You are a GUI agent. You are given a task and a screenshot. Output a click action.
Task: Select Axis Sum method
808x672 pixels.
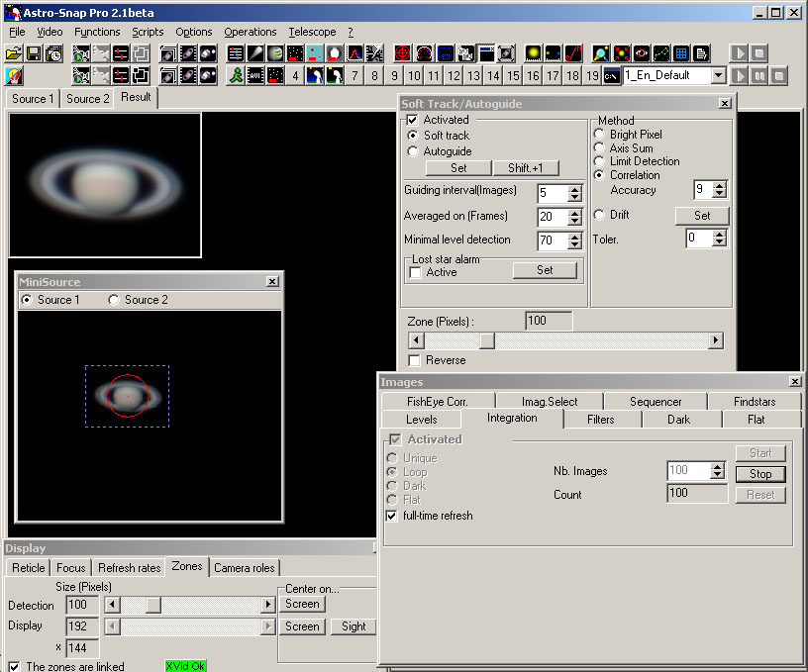click(599, 148)
